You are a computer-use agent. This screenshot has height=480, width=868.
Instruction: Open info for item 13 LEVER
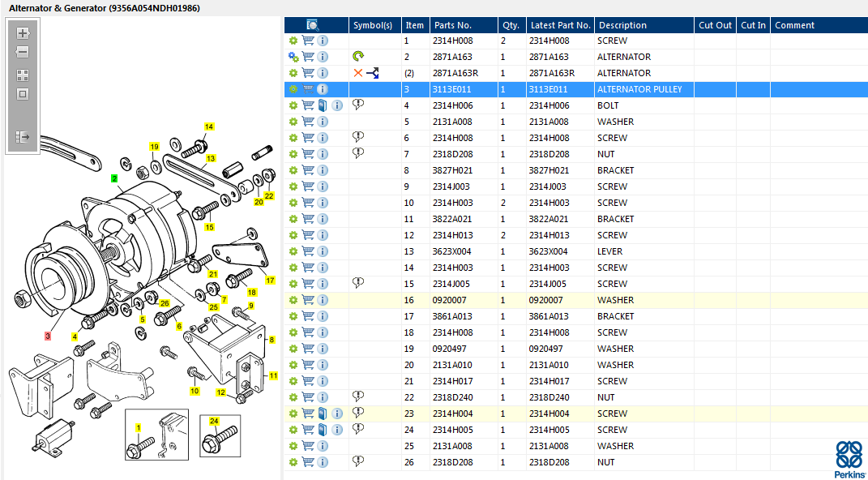pos(323,251)
